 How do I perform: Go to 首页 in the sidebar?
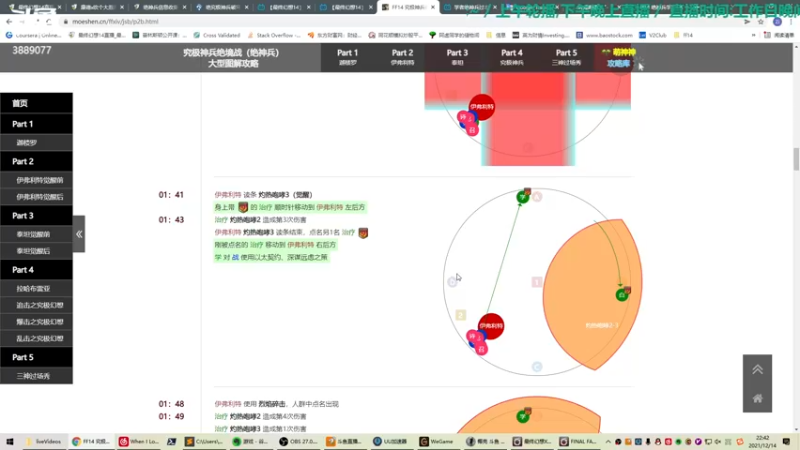coord(36,103)
